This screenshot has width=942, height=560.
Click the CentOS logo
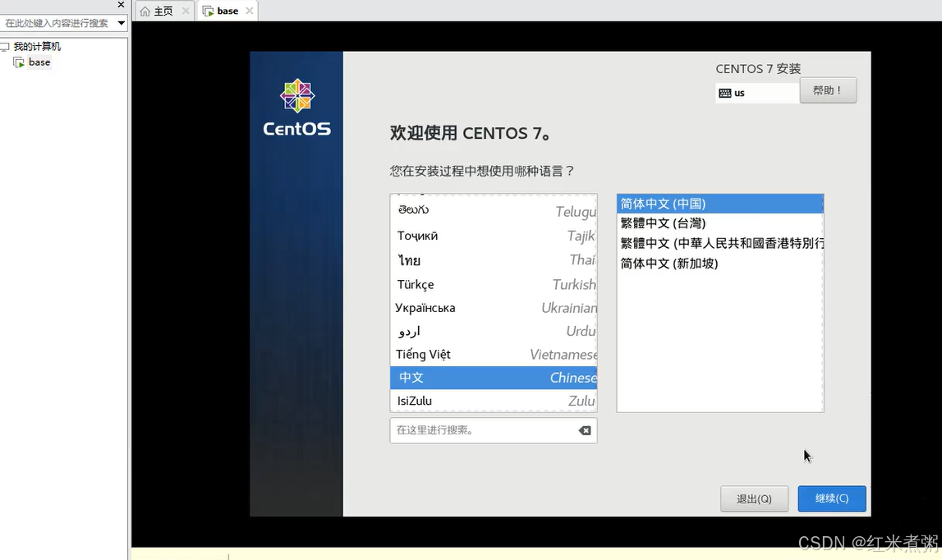pyautogui.click(x=296, y=108)
